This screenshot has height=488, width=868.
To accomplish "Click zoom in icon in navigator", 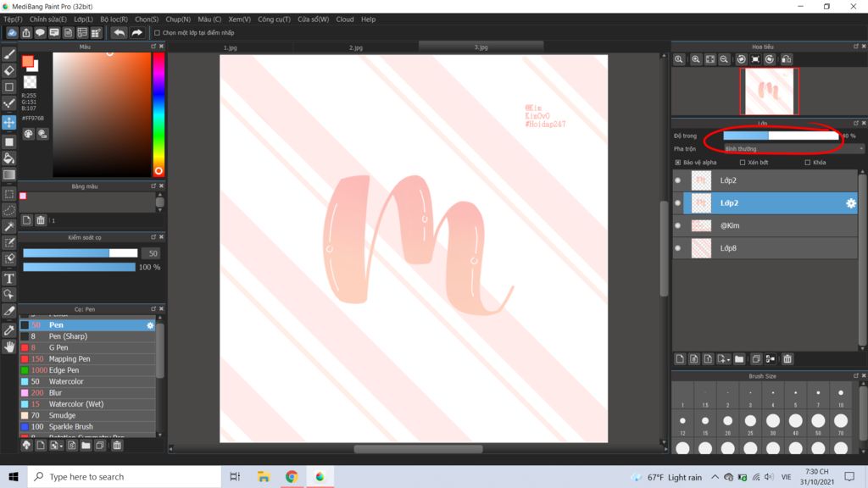I will pyautogui.click(x=696, y=59).
